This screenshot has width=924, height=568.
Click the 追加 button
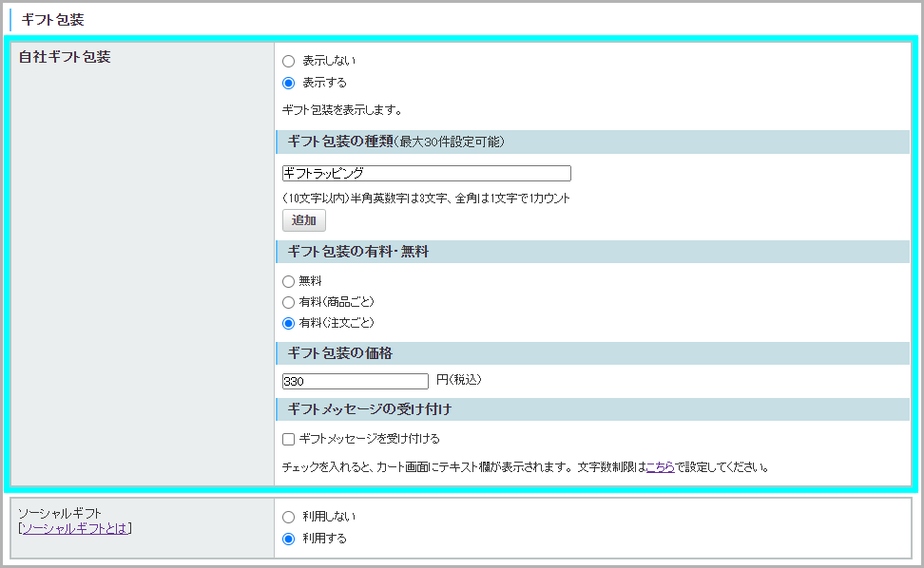pyautogui.click(x=304, y=220)
